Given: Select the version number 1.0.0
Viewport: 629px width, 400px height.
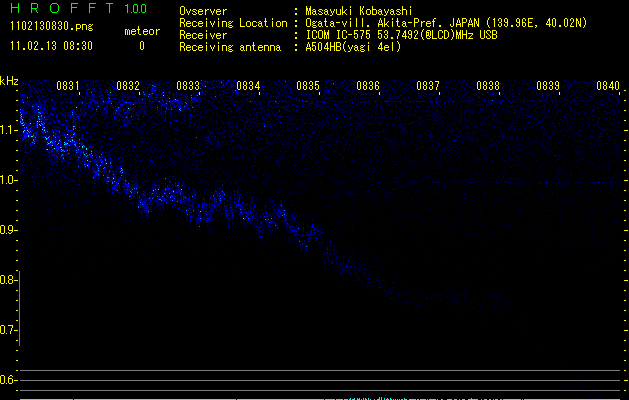Looking at the screenshot, I should (136, 8).
